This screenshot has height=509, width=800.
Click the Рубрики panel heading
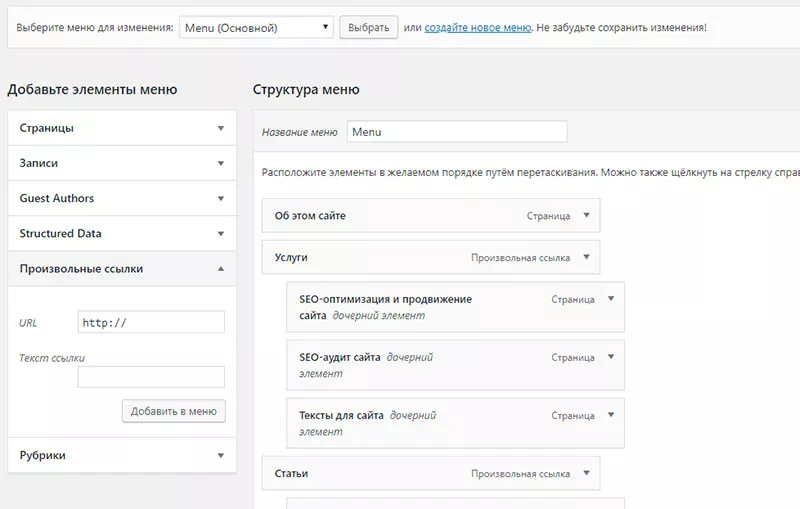tap(42, 455)
